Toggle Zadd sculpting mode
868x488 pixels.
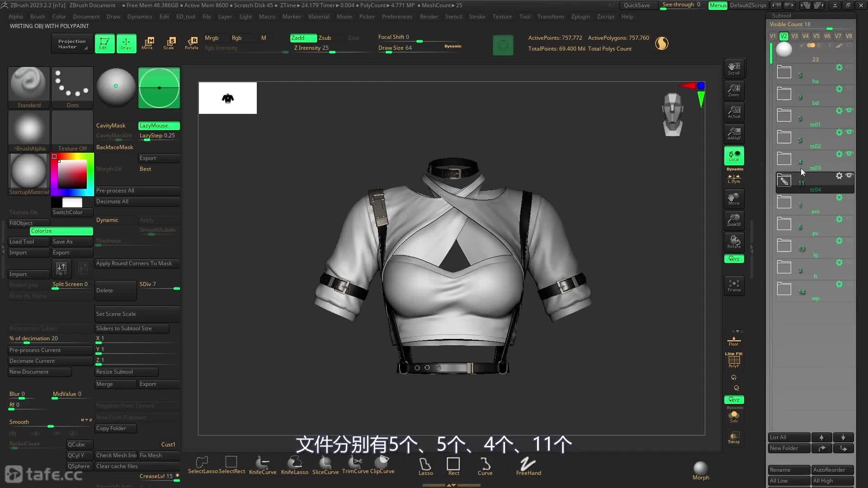point(302,38)
